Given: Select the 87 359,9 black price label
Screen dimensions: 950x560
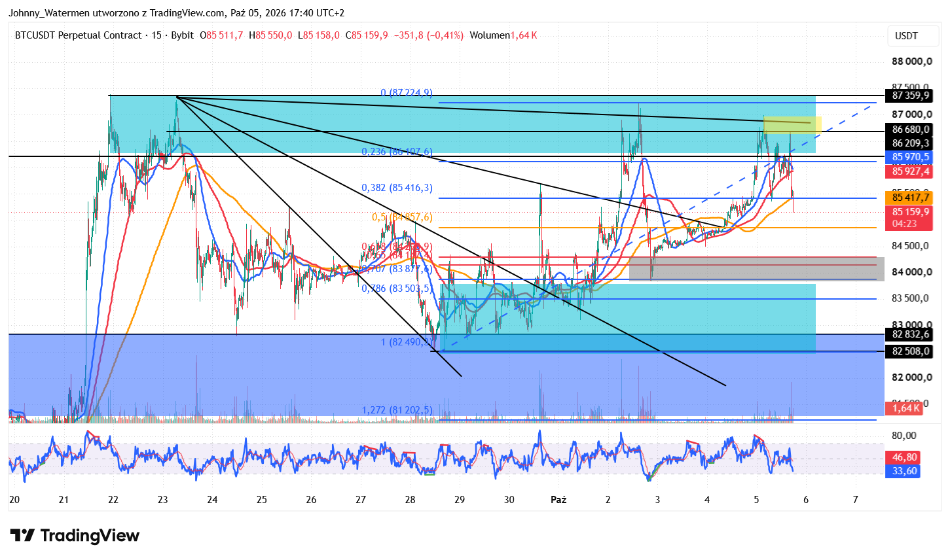Looking at the screenshot, I should [910, 96].
